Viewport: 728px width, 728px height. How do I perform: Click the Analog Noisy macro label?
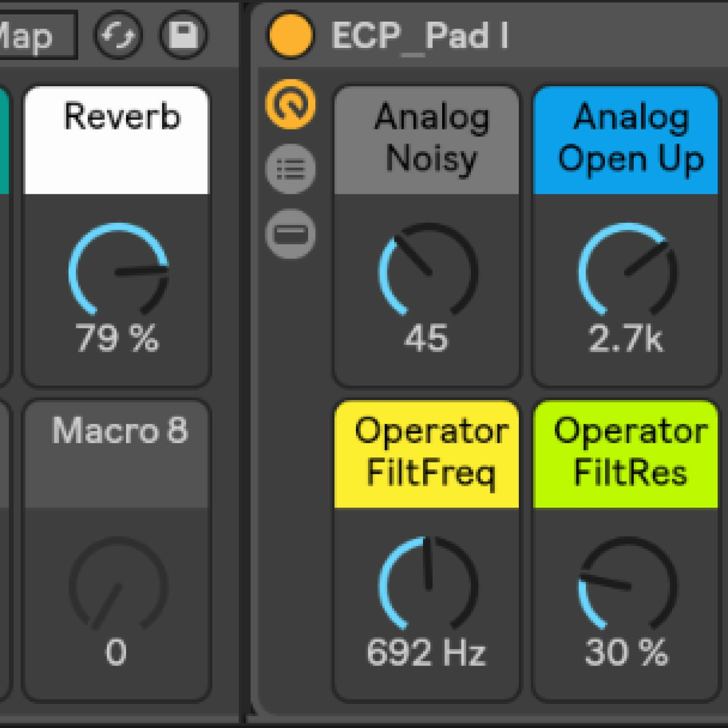tap(427, 140)
